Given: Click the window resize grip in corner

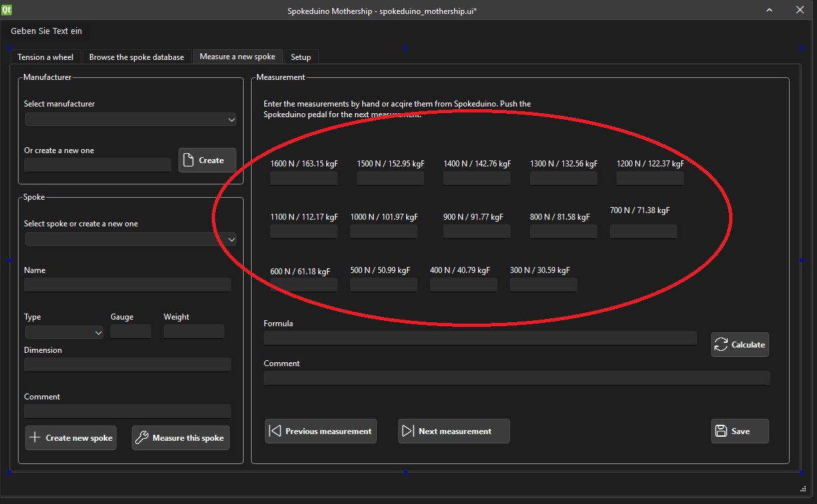Looking at the screenshot, I should point(802,489).
